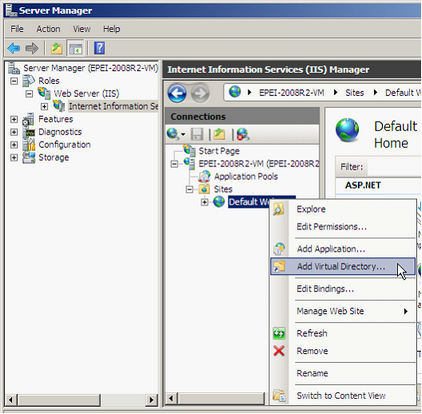Select Server Manager (EPEI-2008R2-VM) root node
The width and height of the screenshot is (422, 414).
(x=91, y=68)
